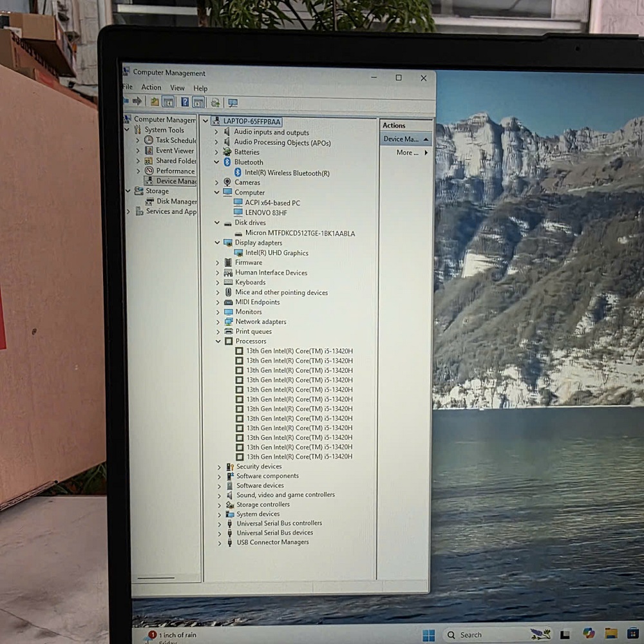Collapse the Disk drives category
The width and height of the screenshot is (644, 644).
pyautogui.click(x=217, y=222)
